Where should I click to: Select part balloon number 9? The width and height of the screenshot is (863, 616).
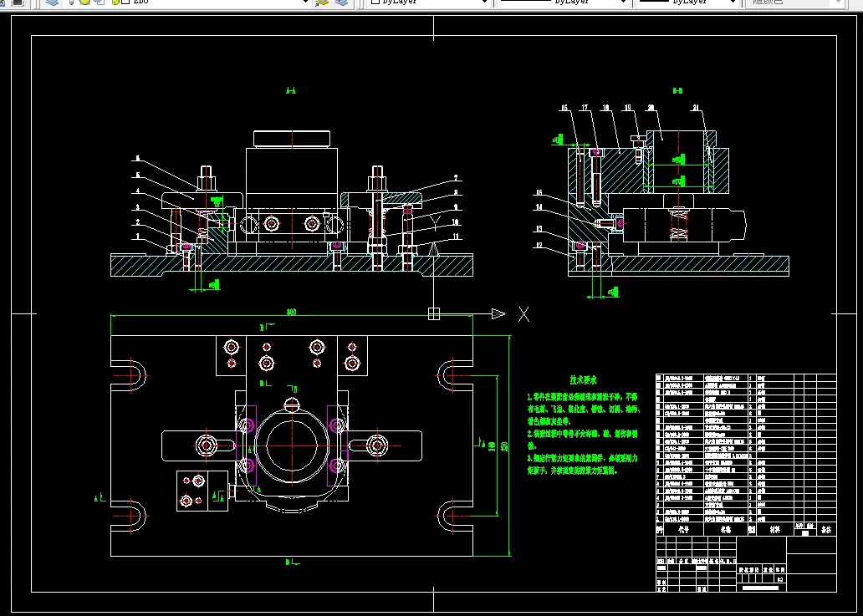[x=456, y=208]
